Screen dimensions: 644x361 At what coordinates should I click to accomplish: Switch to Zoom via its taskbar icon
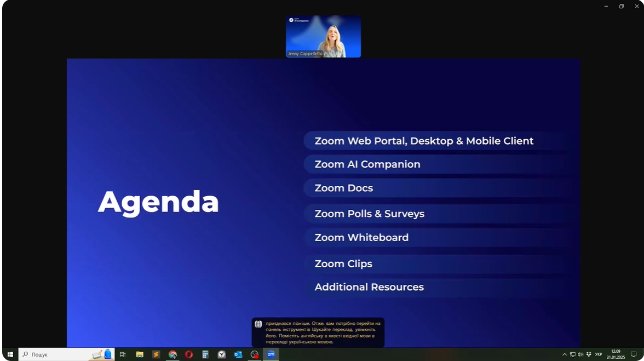pyautogui.click(x=271, y=354)
